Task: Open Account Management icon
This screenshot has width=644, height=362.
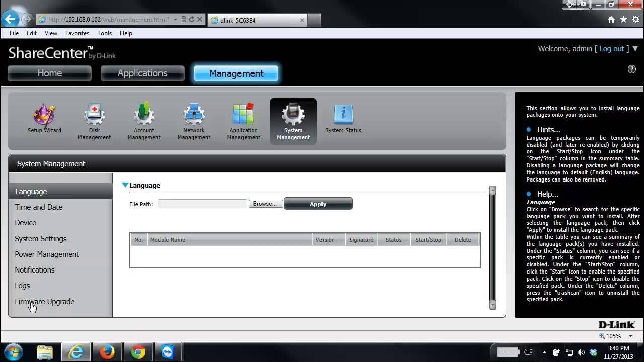Action: pyautogui.click(x=144, y=122)
